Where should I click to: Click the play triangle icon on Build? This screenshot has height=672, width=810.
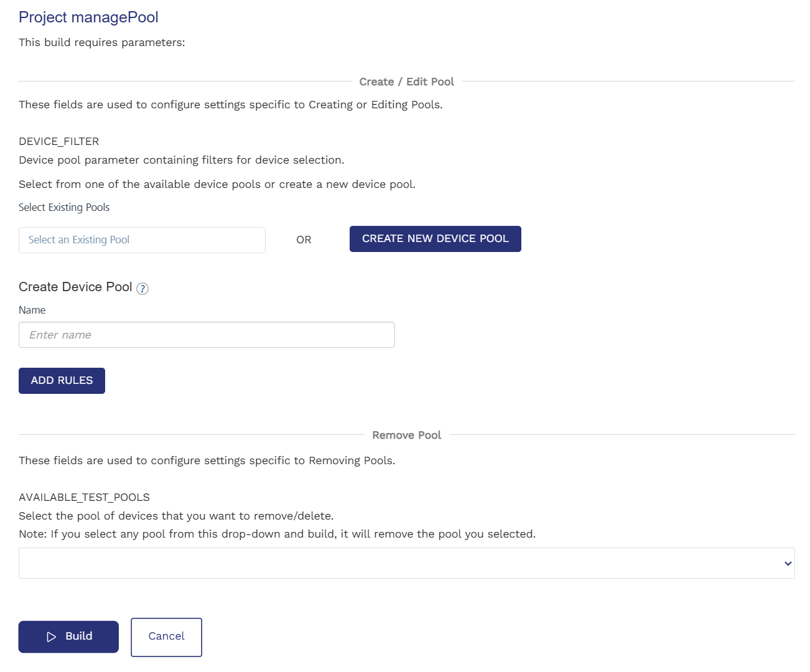coord(52,637)
